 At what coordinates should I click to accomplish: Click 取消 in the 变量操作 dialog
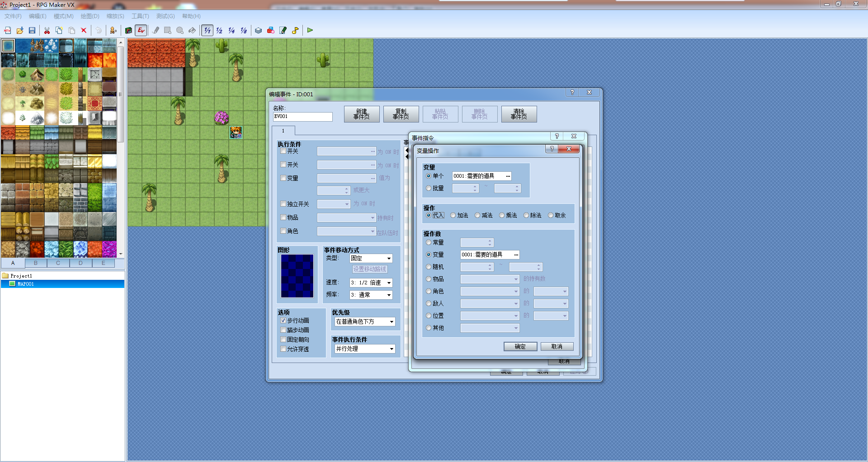tap(557, 347)
